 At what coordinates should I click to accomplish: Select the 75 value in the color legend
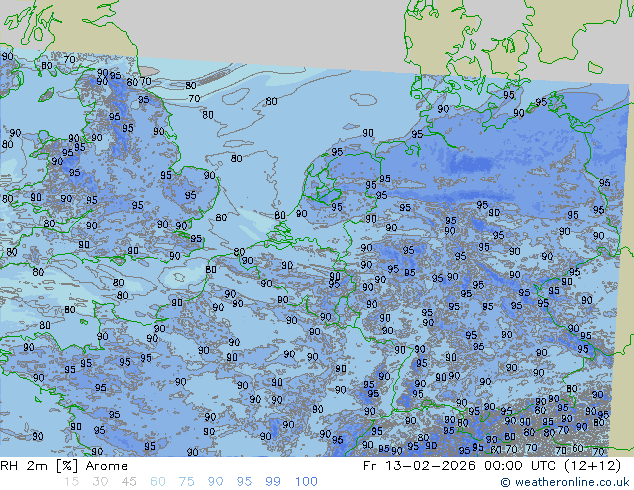click(x=186, y=482)
